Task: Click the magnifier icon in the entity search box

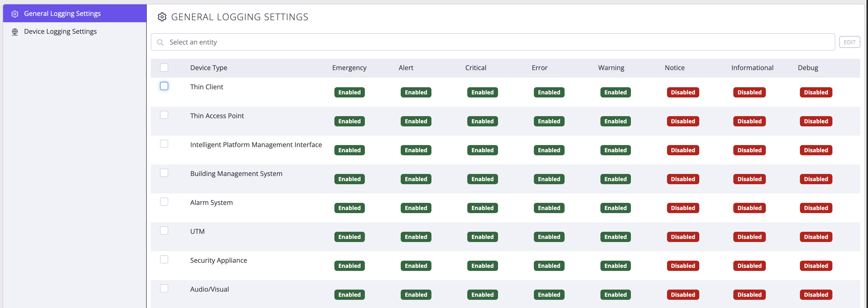Action: [x=160, y=42]
